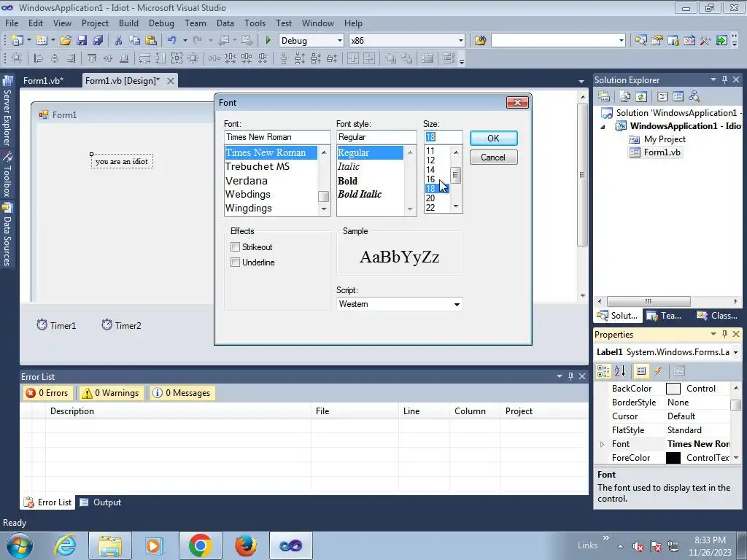The width and height of the screenshot is (747, 560).
Task: Enable the Underline checkbox
Action: [235, 262]
